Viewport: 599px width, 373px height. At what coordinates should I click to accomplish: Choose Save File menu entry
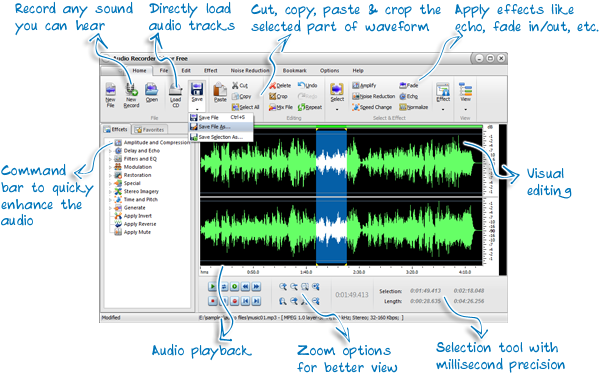click(221, 117)
